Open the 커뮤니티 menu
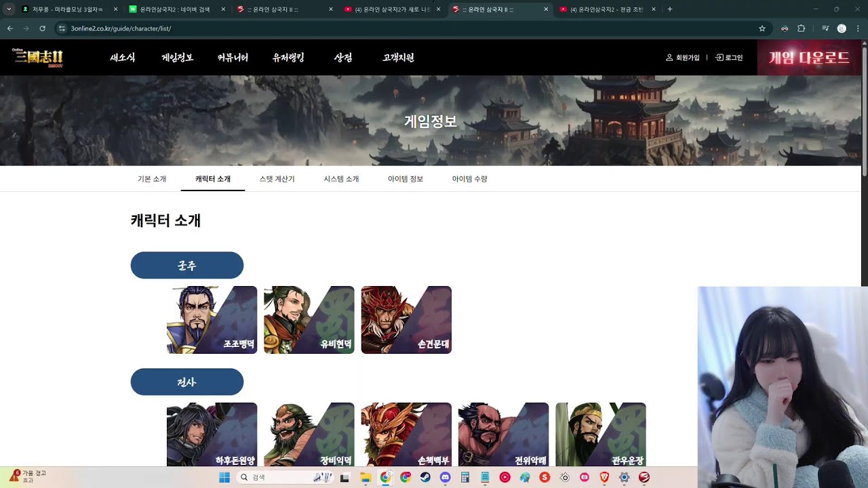 click(x=233, y=58)
